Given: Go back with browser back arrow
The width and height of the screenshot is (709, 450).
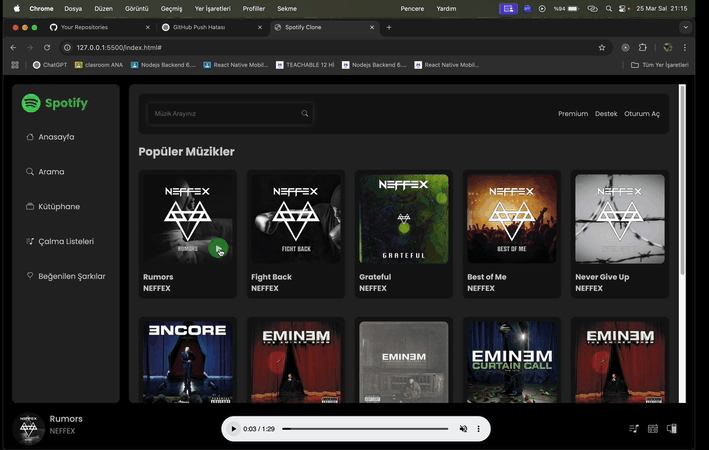Looking at the screenshot, I should coord(13,47).
